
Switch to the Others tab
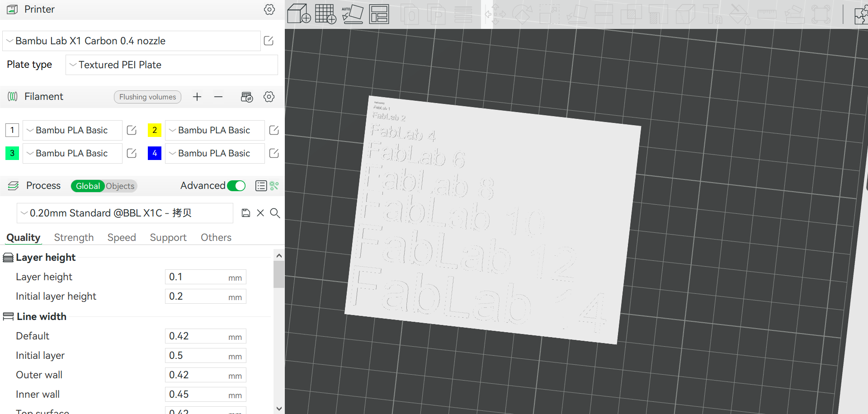pos(216,237)
